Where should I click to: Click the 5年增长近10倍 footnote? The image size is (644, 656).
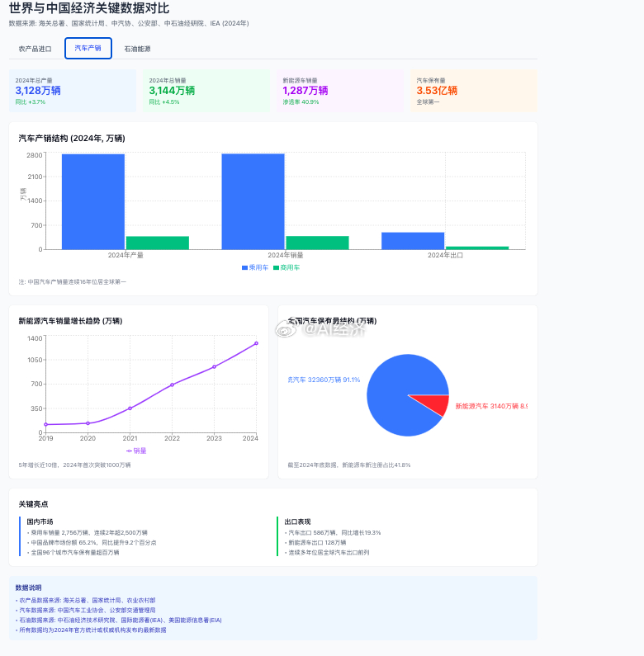coord(74,465)
